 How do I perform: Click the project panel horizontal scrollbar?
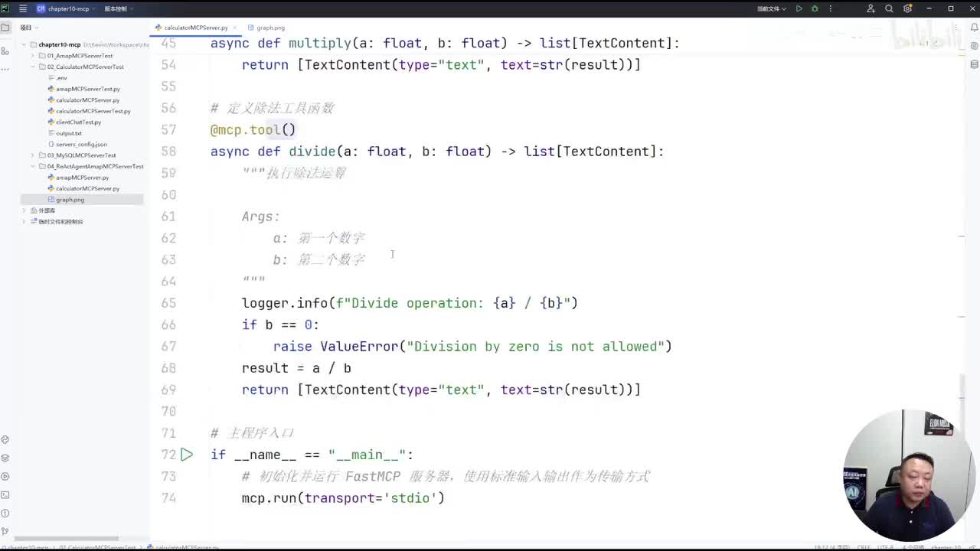pos(67,539)
